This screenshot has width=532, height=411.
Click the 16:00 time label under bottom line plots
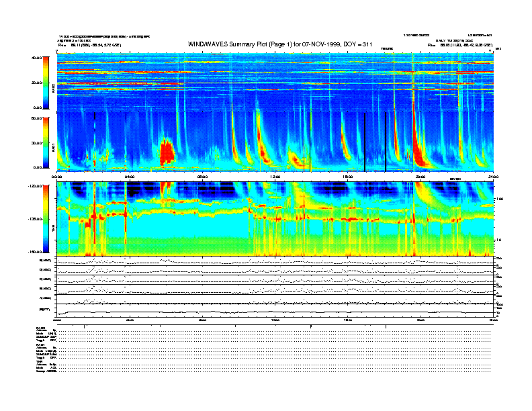[x=348, y=320]
